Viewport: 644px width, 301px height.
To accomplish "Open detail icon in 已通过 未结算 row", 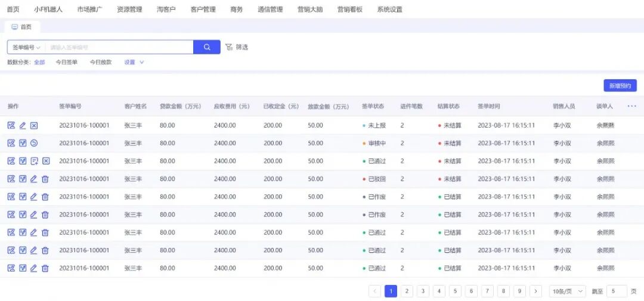I will click(11, 161).
